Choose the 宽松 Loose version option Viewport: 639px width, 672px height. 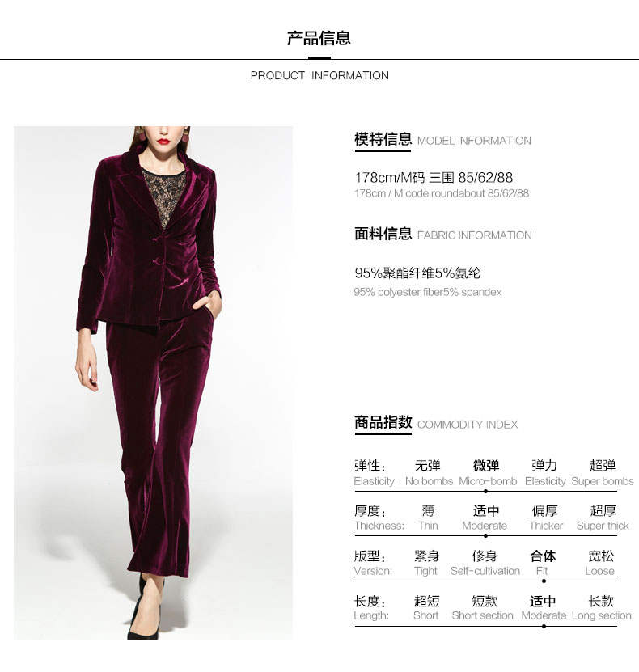point(600,563)
